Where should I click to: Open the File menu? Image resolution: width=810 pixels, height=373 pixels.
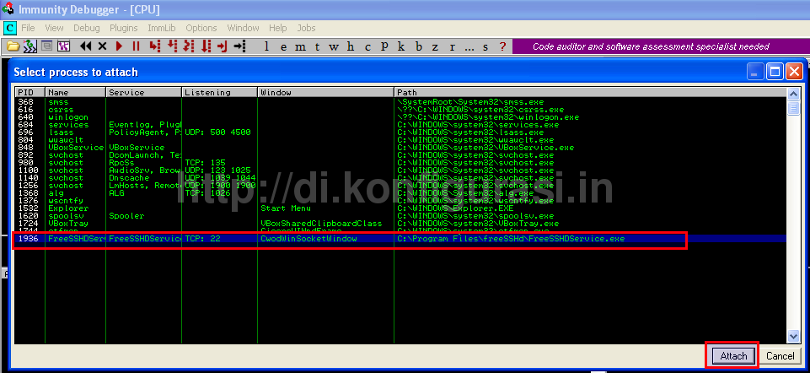tap(28, 28)
